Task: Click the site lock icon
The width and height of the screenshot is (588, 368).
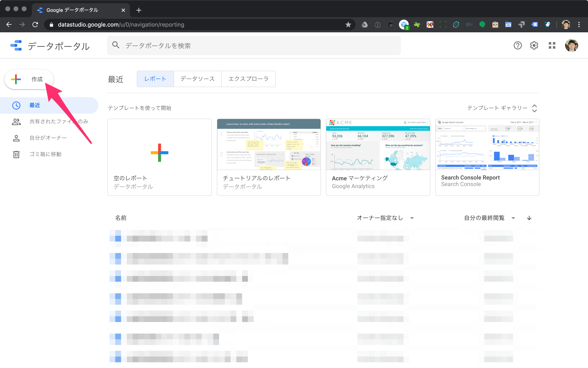Action: click(51, 25)
